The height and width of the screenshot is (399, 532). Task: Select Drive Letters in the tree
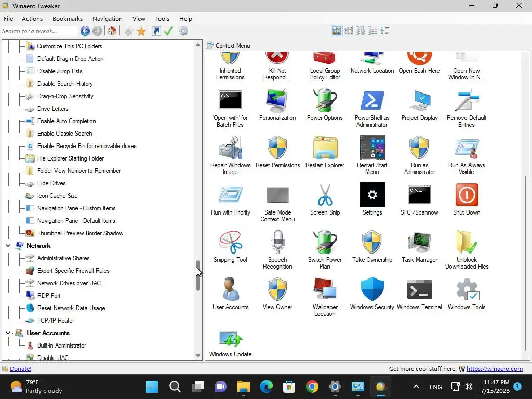point(52,109)
